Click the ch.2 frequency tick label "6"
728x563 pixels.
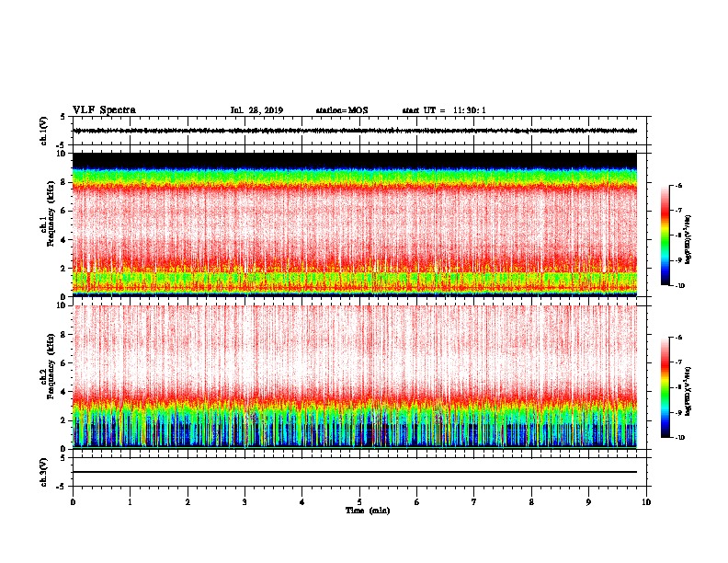pyautogui.click(x=64, y=363)
